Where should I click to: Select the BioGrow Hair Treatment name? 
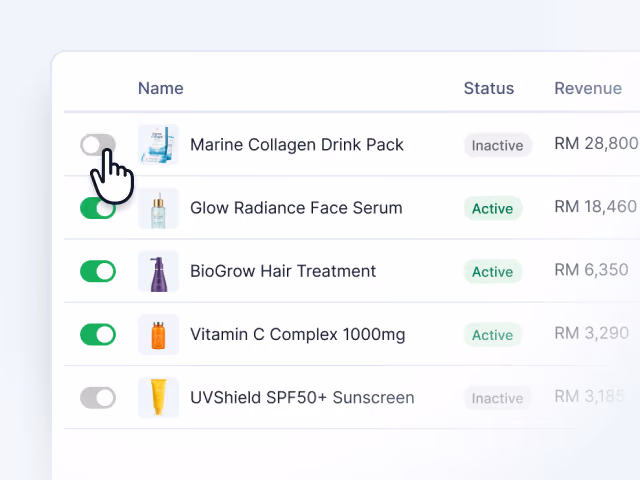click(x=283, y=271)
